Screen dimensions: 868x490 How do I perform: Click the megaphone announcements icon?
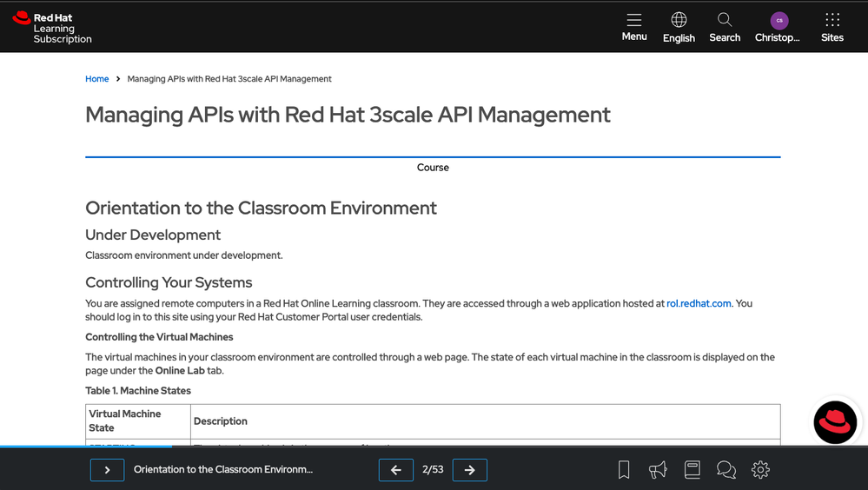pos(658,470)
